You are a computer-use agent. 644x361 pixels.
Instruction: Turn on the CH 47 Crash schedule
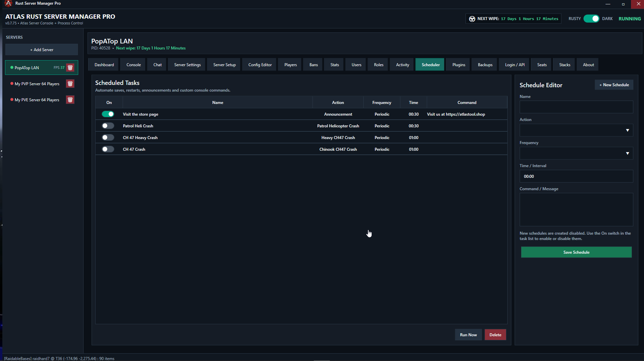point(108,149)
